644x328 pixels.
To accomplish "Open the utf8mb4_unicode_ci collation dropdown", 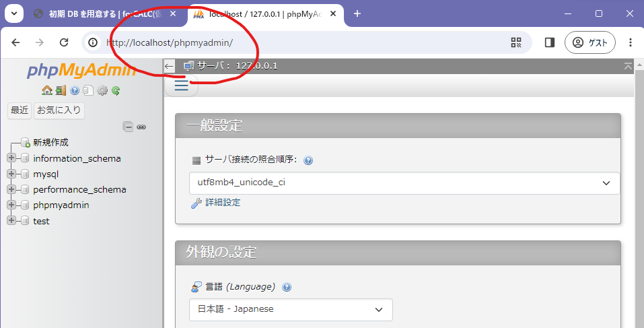I will tap(404, 183).
